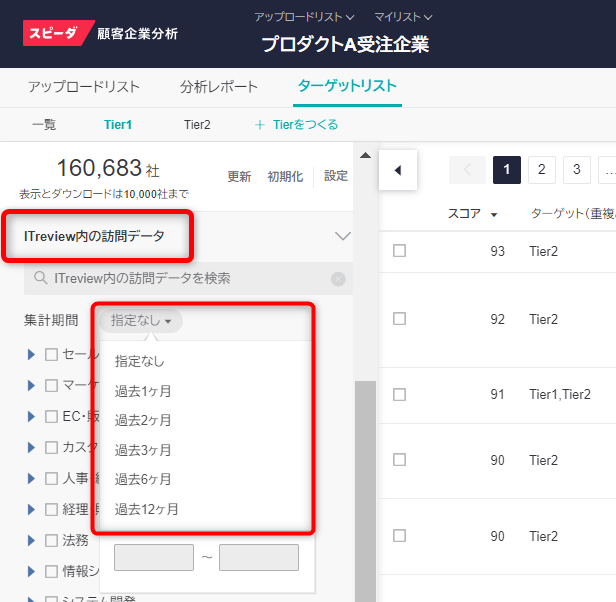Click the Speeda logo in header
616x602 pixels.
pos(59,33)
